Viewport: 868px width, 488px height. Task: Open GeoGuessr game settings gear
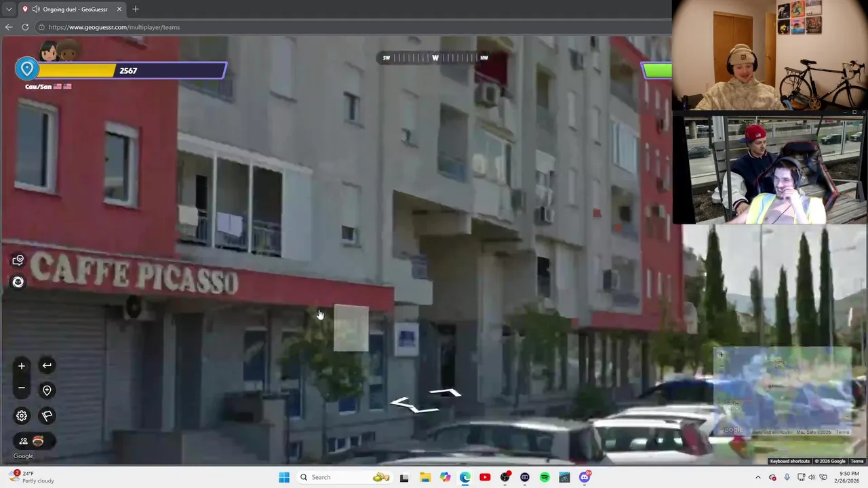coord(22,415)
